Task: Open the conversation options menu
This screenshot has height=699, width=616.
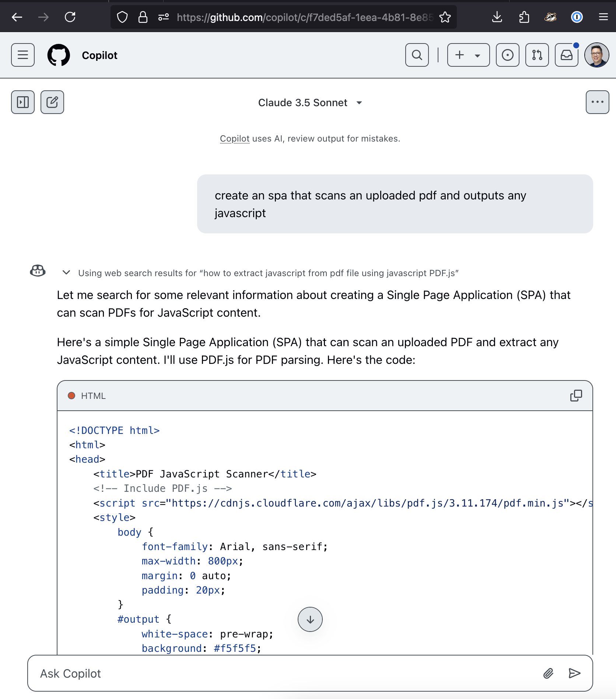Action: [597, 102]
